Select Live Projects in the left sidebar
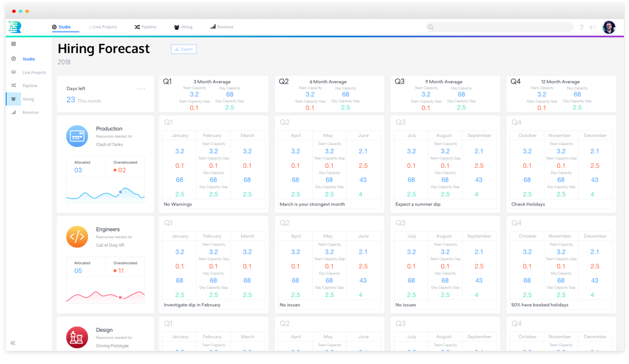629x364 pixels. click(34, 73)
